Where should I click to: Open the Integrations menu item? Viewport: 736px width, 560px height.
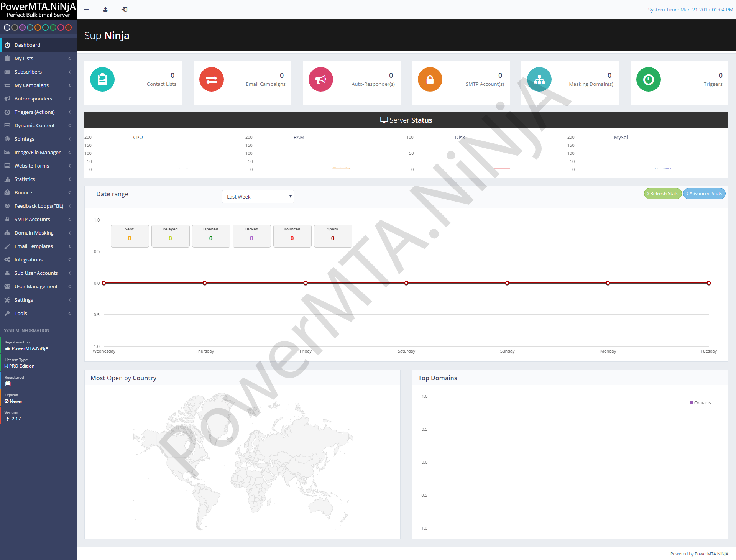tap(38, 259)
